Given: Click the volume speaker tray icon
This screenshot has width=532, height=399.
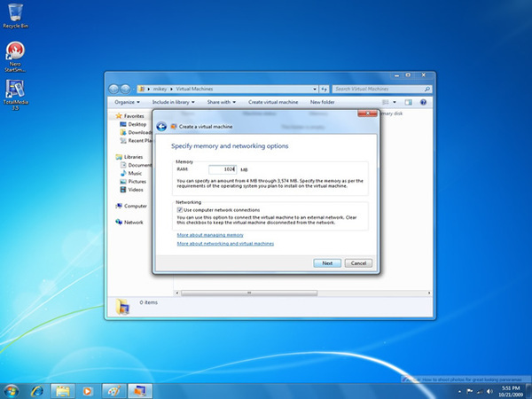Looking at the screenshot, I should pyautogui.click(x=489, y=391).
